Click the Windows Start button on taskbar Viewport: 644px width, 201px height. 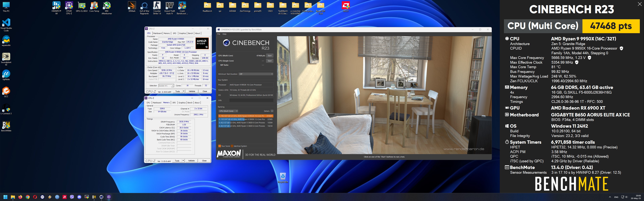6,197
